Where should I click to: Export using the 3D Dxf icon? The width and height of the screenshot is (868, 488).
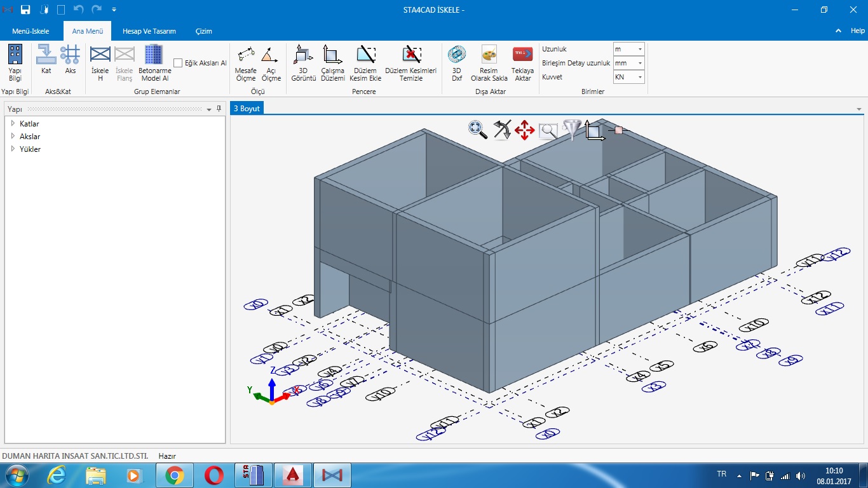pyautogui.click(x=456, y=62)
